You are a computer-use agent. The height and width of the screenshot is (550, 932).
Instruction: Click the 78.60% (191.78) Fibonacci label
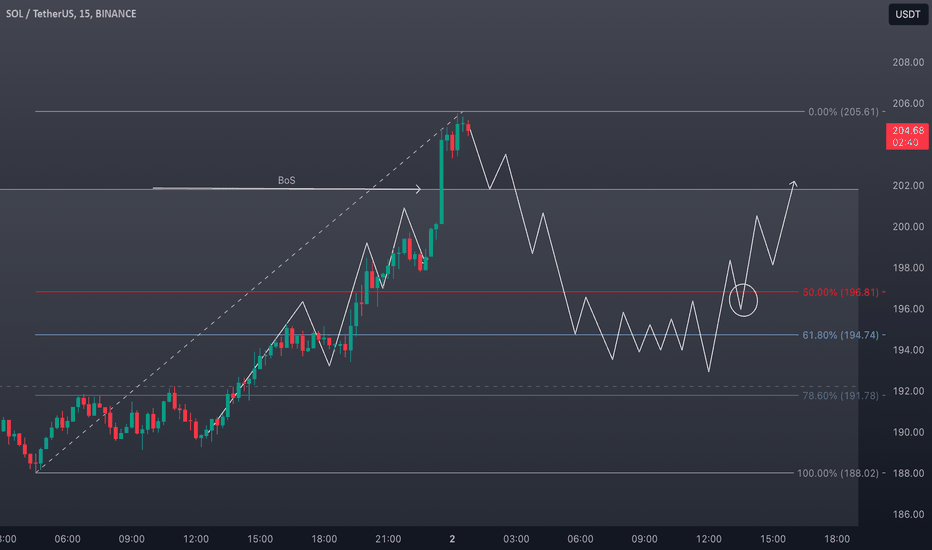tap(840, 395)
